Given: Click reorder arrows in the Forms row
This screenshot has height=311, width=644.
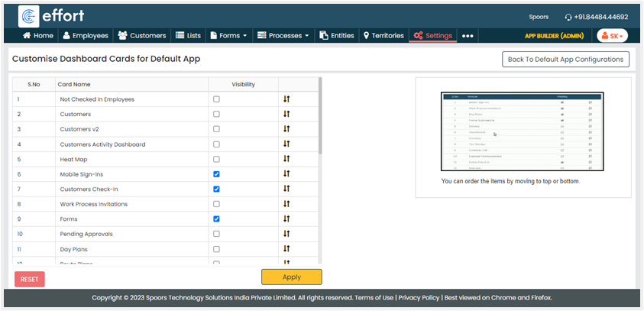Looking at the screenshot, I should pos(286,219).
